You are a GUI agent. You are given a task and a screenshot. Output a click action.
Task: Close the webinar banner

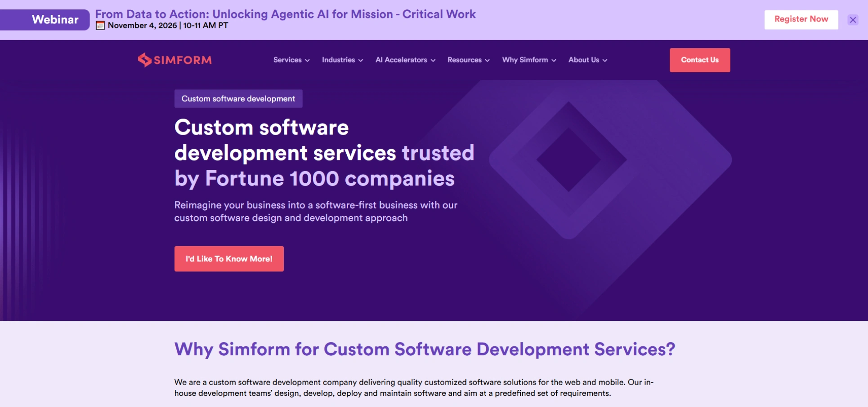tap(853, 20)
